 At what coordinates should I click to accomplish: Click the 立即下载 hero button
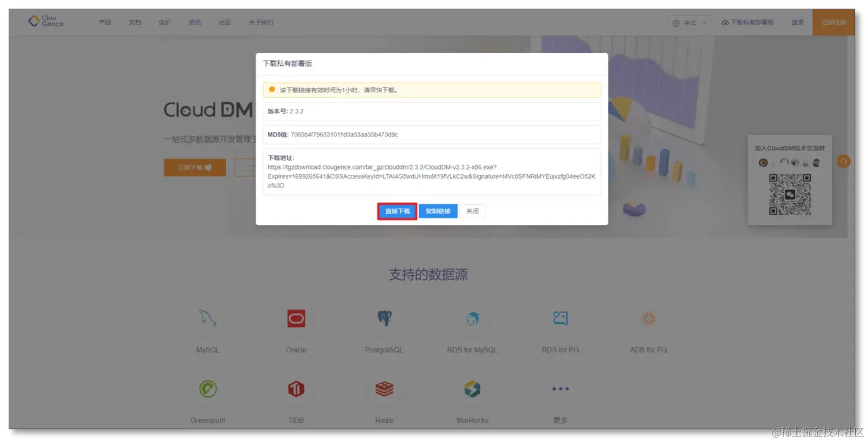pyautogui.click(x=195, y=167)
